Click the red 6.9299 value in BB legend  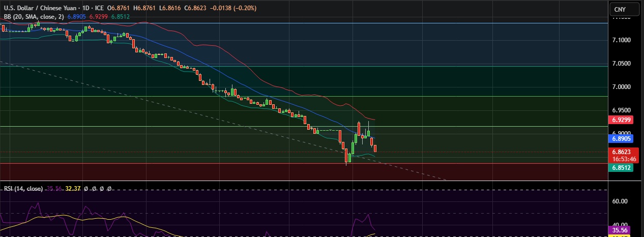[x=99, y=16]
